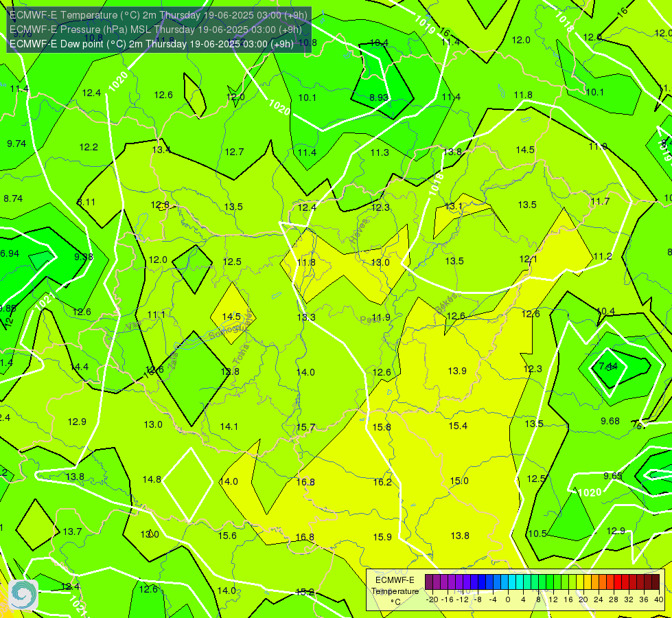The height and width of the screenshot is (618, 672).
Task: Click the Békés county label
Action: tap(447, 303)
